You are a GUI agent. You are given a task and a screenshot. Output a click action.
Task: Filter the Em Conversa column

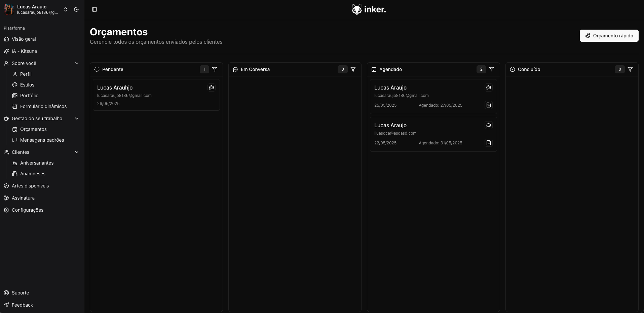pyautogui.click(x=353, y=69)
